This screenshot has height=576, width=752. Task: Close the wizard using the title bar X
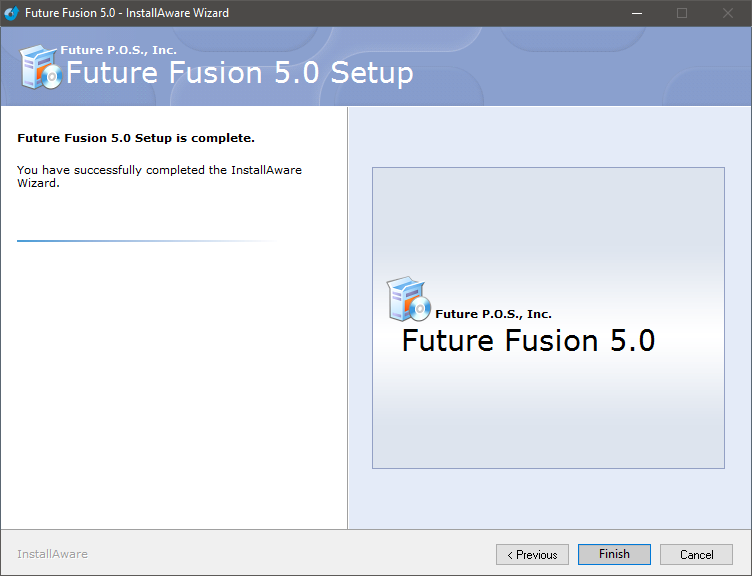point(728,13)
